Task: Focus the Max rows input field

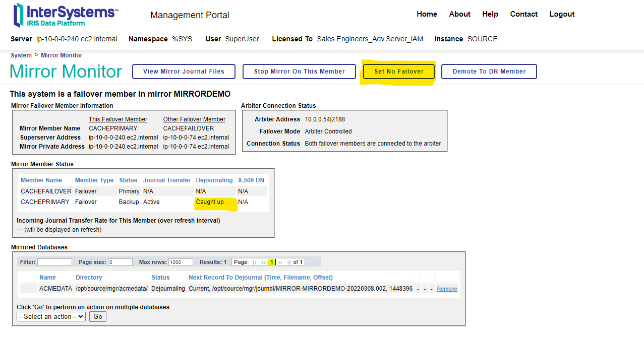Action: tap(181, 262)
